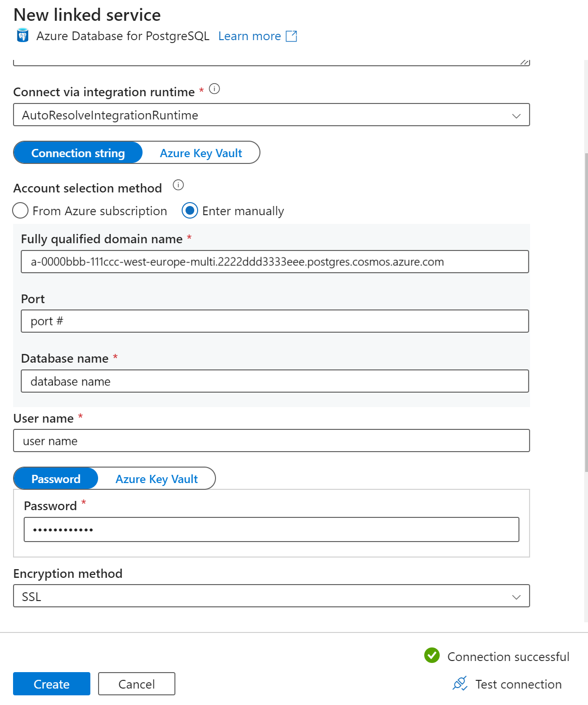
Task: Select the Enter manually radio button
Action: tap(190, 210)
